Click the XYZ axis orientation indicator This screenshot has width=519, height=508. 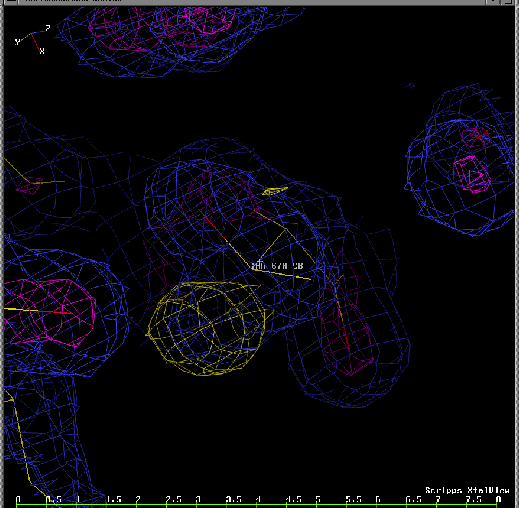click(32, 39)
